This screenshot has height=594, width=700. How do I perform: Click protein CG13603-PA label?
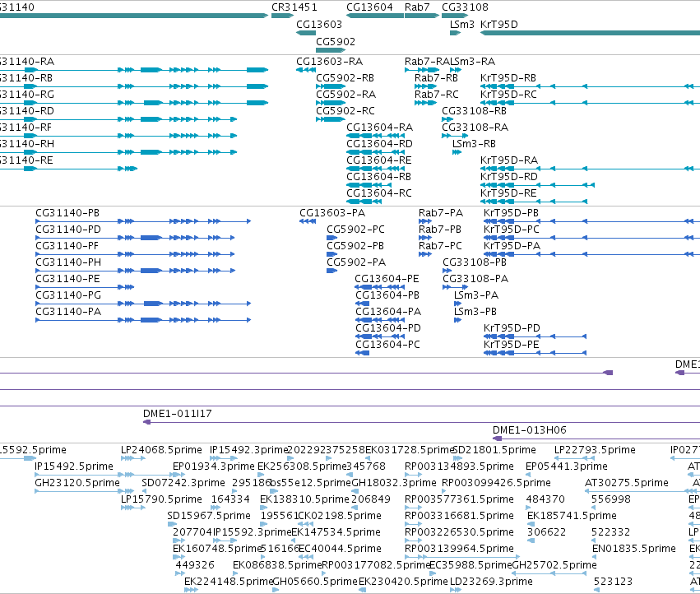(332, 213)
